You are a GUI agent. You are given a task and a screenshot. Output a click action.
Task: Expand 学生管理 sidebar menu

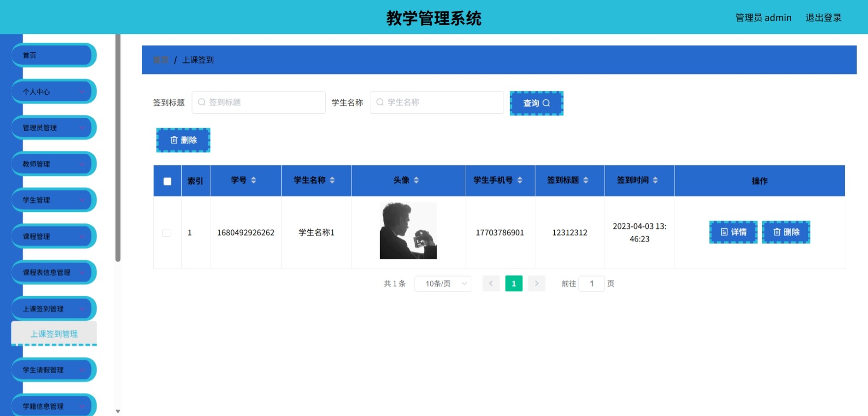pos(54,200)
